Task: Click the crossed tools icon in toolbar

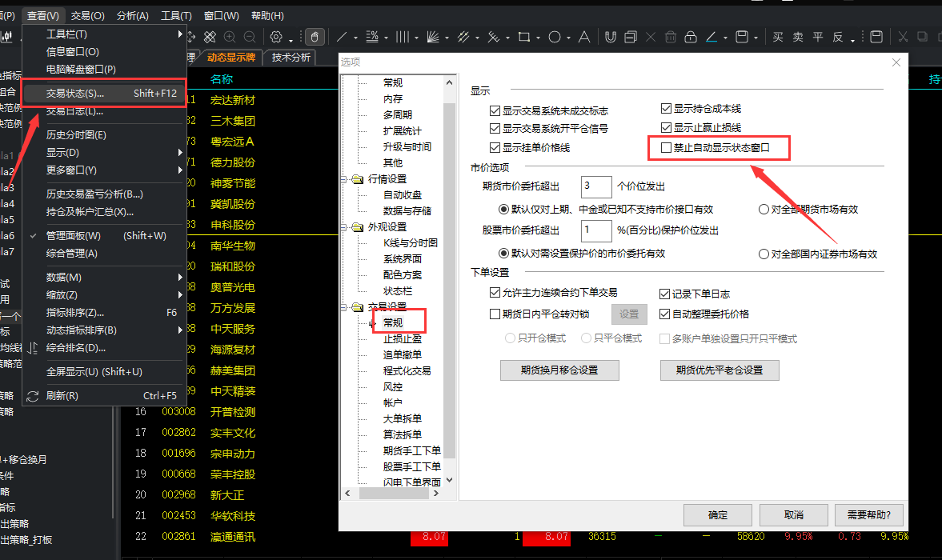Action: [x=210, y=38]
